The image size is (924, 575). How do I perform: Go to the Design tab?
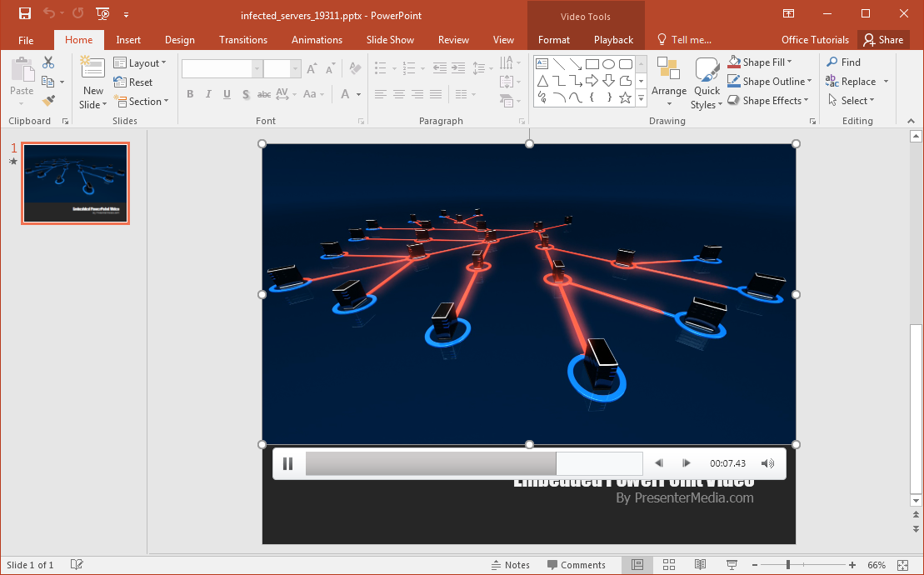pos(180,40)
